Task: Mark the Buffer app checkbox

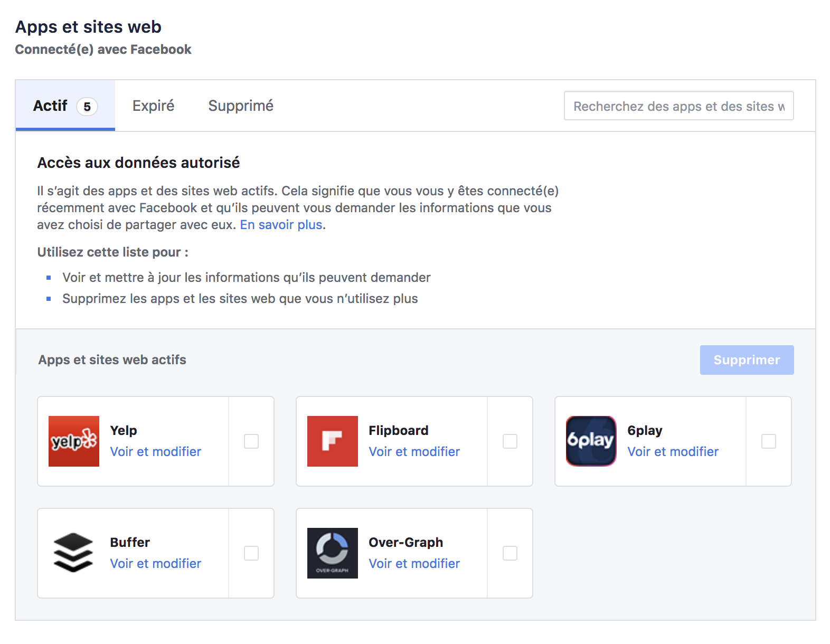Action: pyautogui.click(x=251, y=553)
